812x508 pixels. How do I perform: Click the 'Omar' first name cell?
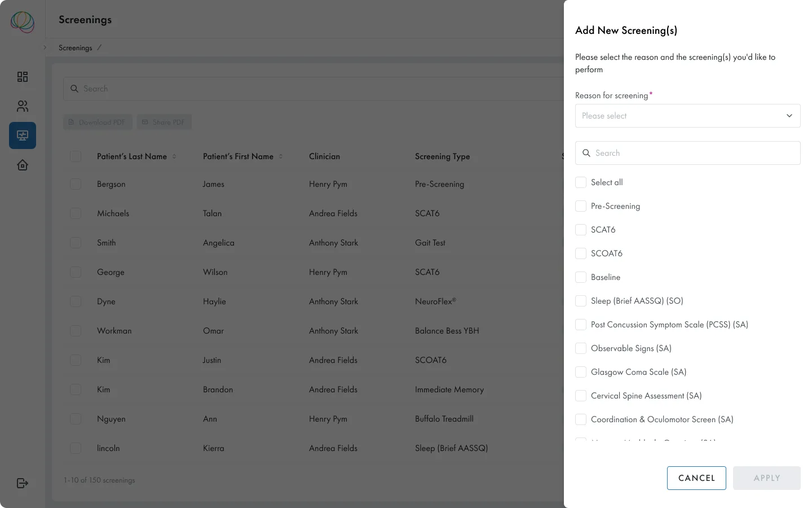click(213, 331)
